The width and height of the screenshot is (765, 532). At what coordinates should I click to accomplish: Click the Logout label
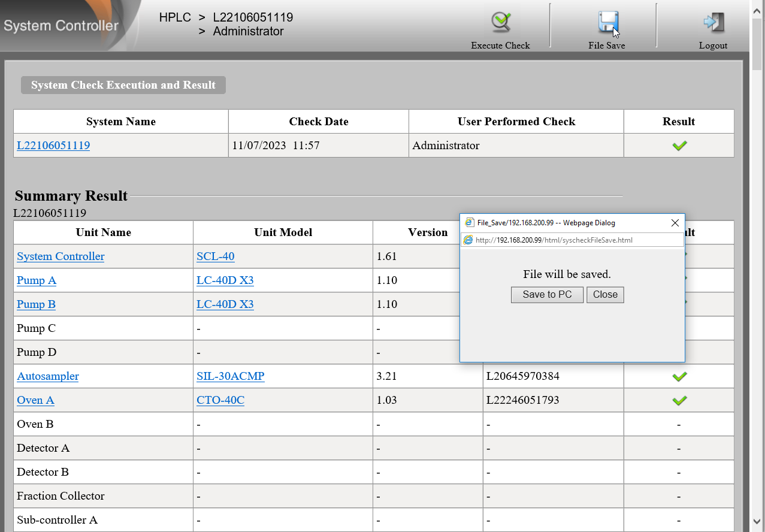coord(713,46)
